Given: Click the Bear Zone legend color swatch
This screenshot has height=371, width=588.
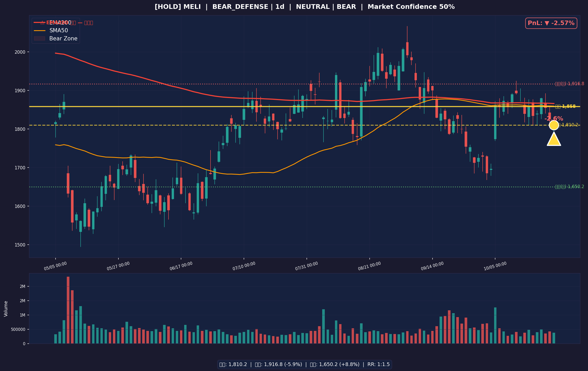Looking at the screenshot, I should (x=39, y=39).
